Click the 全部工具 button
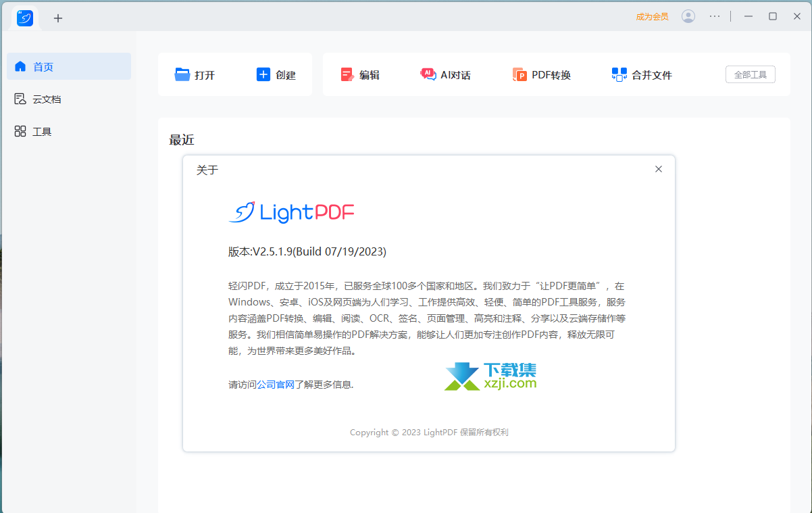 (751, 74)
